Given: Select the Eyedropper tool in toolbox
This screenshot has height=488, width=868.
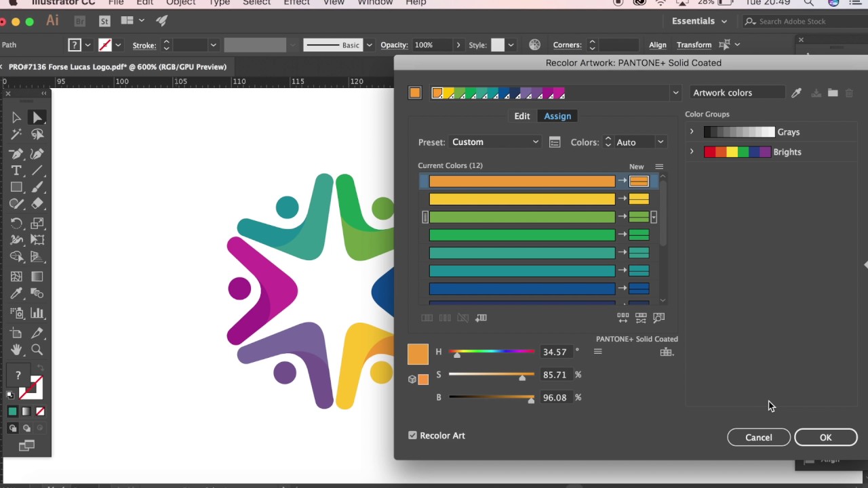Looking at the screenshot, I should click(16, 293).
